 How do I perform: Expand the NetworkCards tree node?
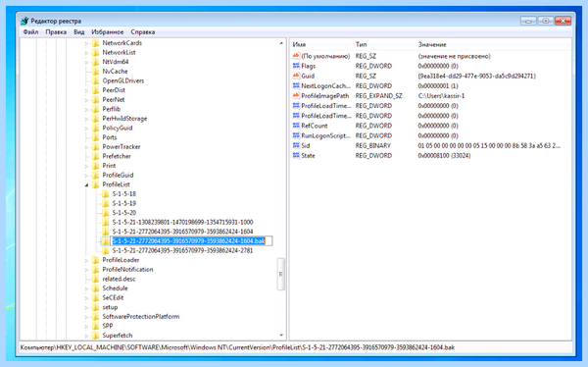(86, 43)
